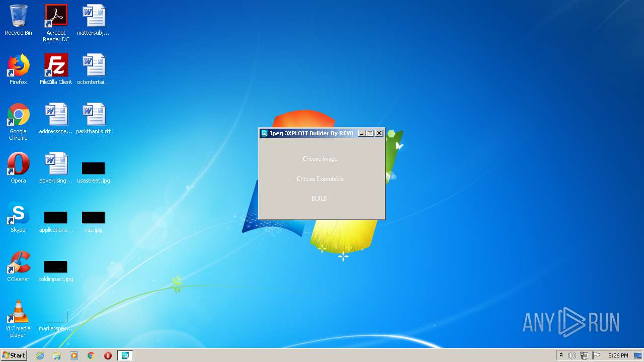Select the FileZilla Client shortcut
The width and height of the screenshot is (644, 362).
56,69
